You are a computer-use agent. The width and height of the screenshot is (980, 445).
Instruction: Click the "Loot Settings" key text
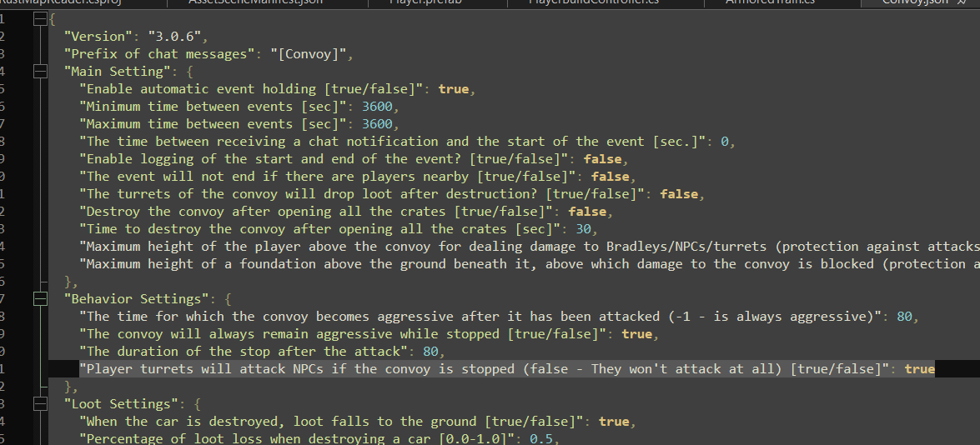[121, 404]
